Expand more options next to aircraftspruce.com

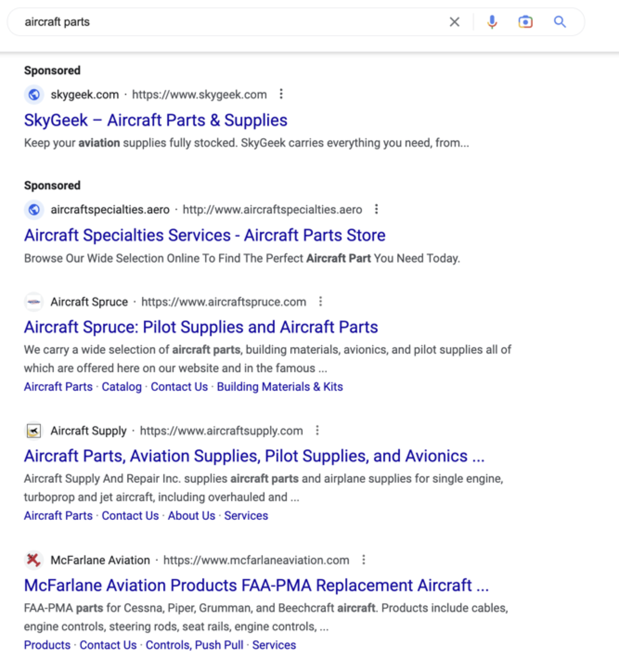320,302
